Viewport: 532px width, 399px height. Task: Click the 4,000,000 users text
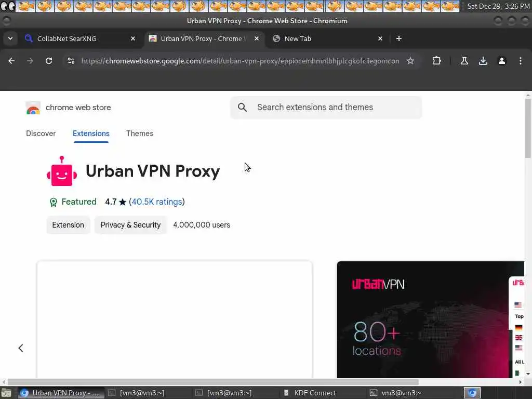tap(202, 225)
